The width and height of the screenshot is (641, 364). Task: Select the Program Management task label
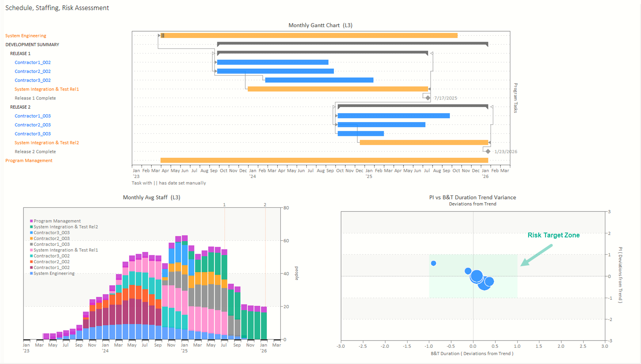click(29, 160)
